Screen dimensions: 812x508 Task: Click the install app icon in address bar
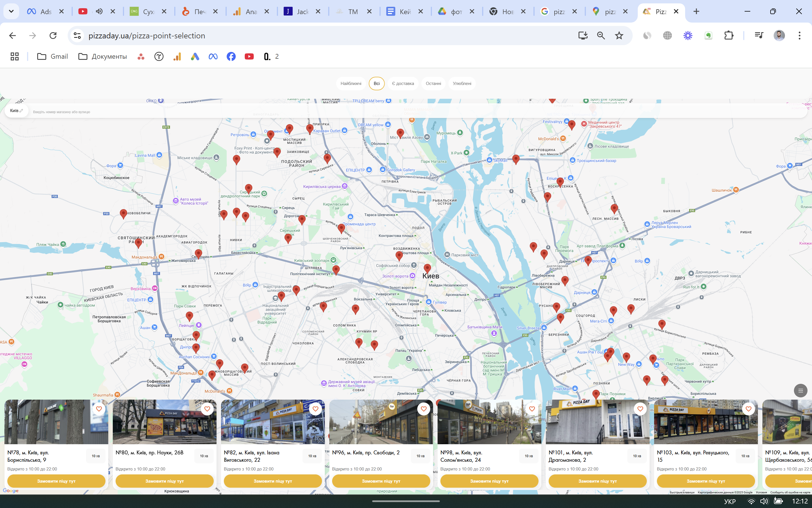pyautogui.click(x=583, y=36)
